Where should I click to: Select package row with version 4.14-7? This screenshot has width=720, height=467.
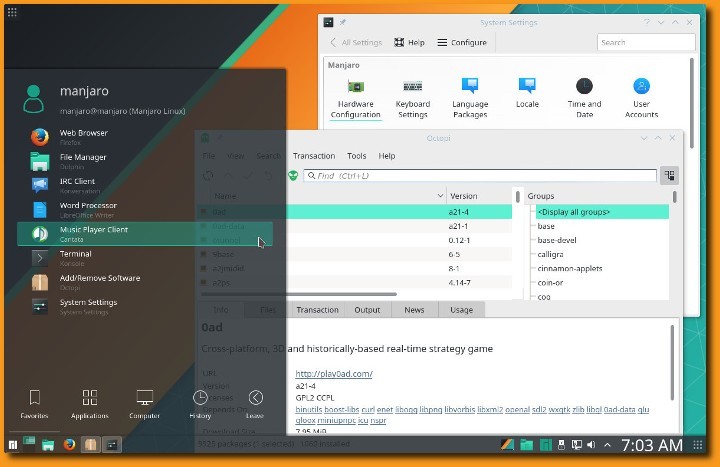tap(354, 282)
